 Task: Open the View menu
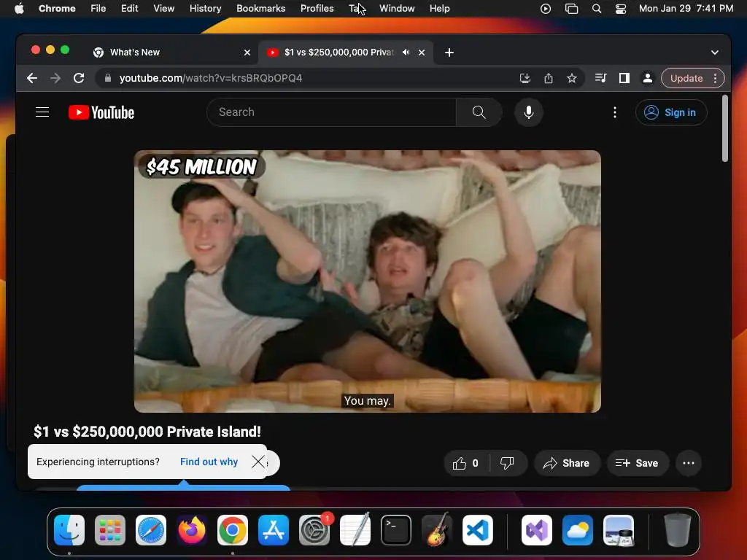pyautogui.click(x=164, y=9)
